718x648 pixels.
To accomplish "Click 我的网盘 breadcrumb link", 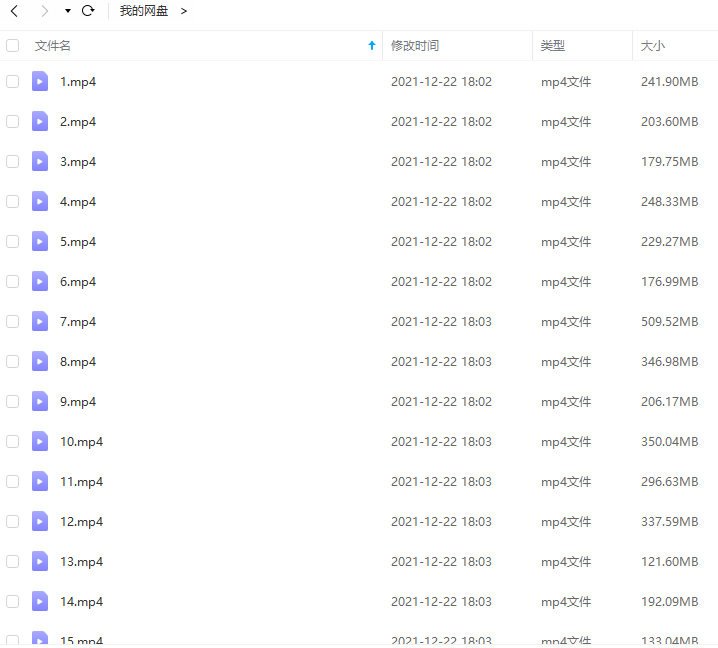I will pos(144,11).
